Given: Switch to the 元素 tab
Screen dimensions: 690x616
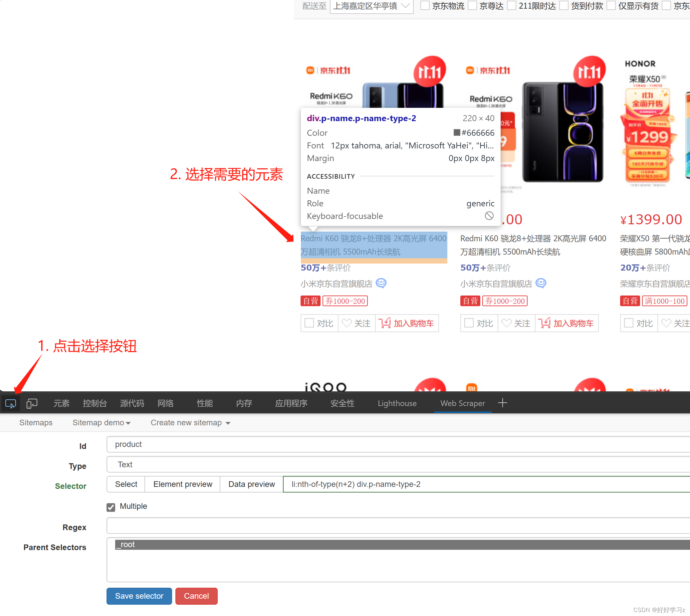Looking at the screenshot, I should tap(61, 403).
